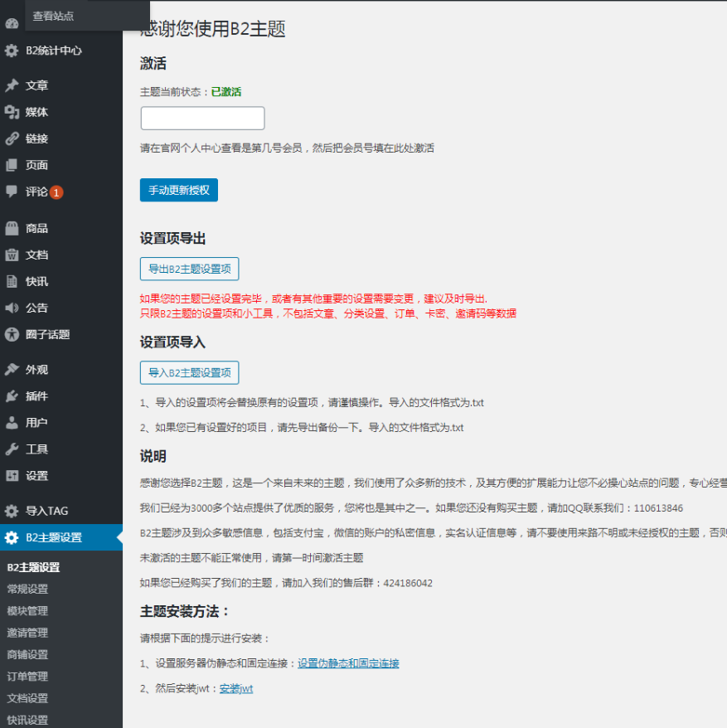
Task: Open the 插件 menu label
Action: 36,396
